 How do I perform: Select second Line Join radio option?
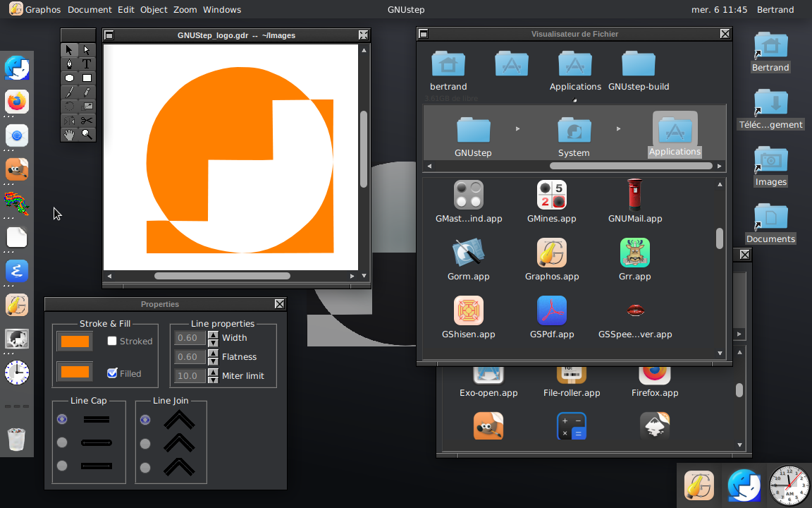click(x=145, y=444)
